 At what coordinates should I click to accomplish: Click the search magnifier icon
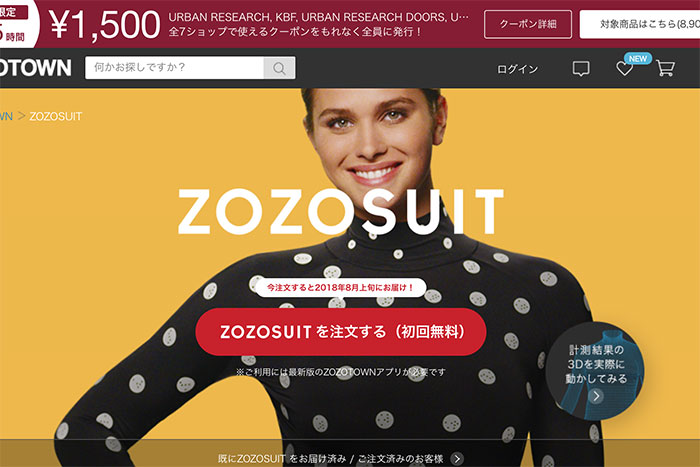pyautogui.click(x=279, y=68)
